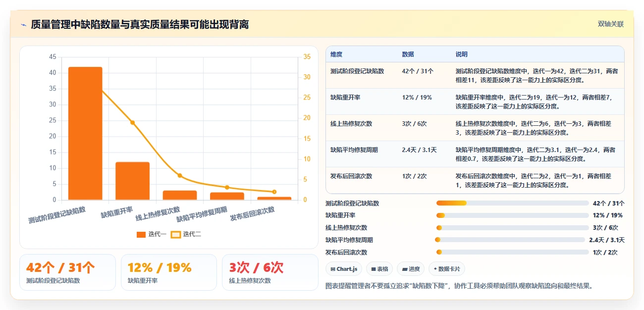Viewport: 644px width, 310px height.
Task: Click the 发布后回滚次数 progress bar
Action: coord(512,252)
